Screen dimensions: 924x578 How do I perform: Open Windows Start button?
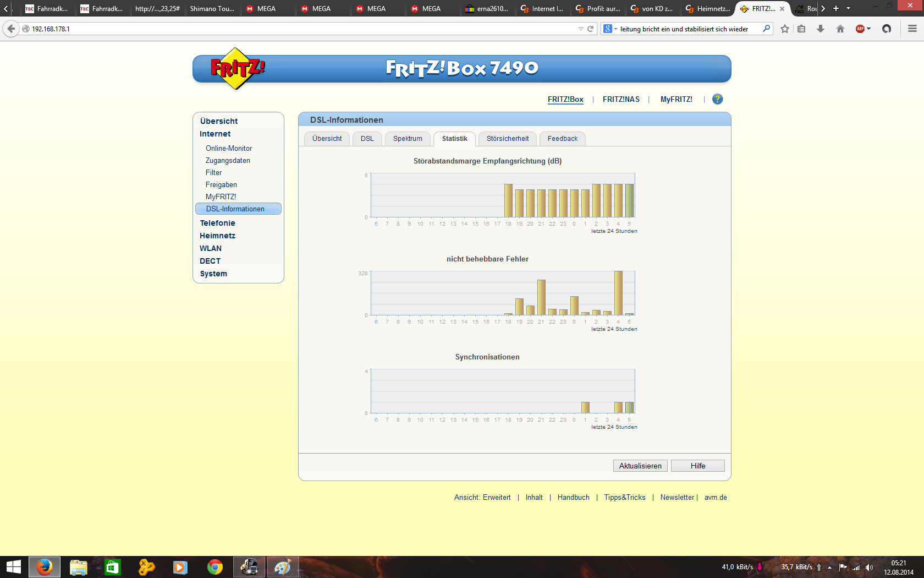click(x=14, y=567)
